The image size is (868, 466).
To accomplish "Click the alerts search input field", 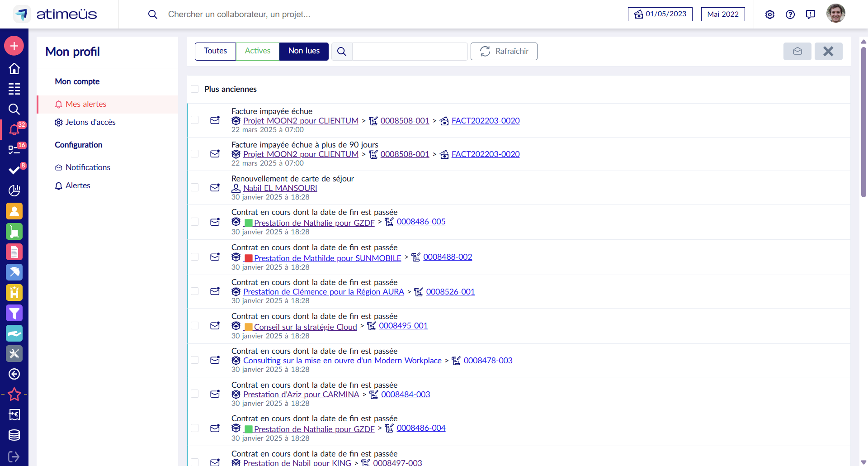I will point(410,52).
